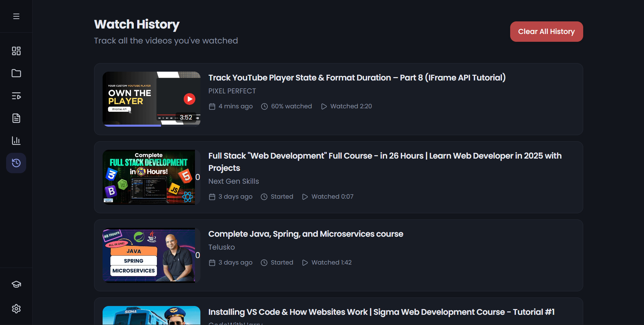Click the calendar icon next to '4 mins ago'
Viewport: 644px width, 325px height.
(x=212, y=106)
